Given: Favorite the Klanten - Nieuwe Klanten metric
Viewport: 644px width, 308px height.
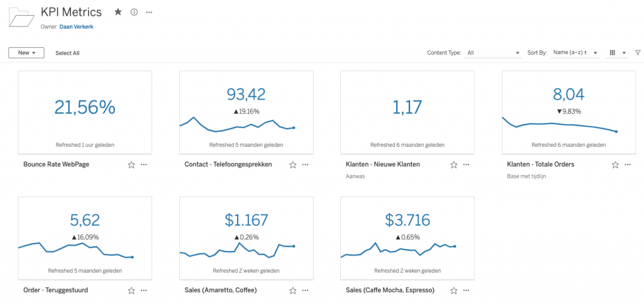Looking at the screenshot, I should (453, 164).
